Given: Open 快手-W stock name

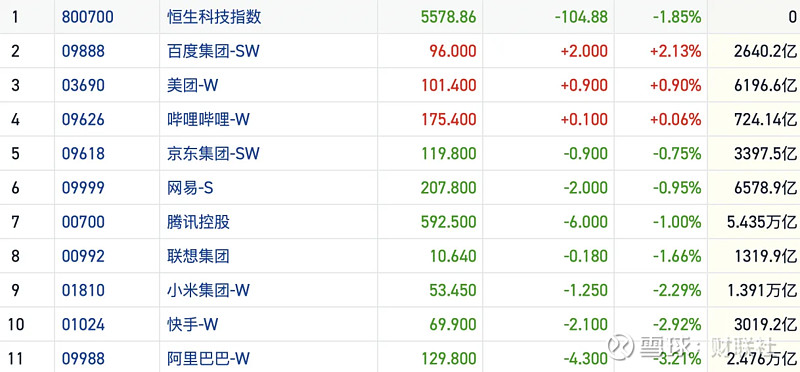Looking at the screenshot, I should (x=192, y=325).
